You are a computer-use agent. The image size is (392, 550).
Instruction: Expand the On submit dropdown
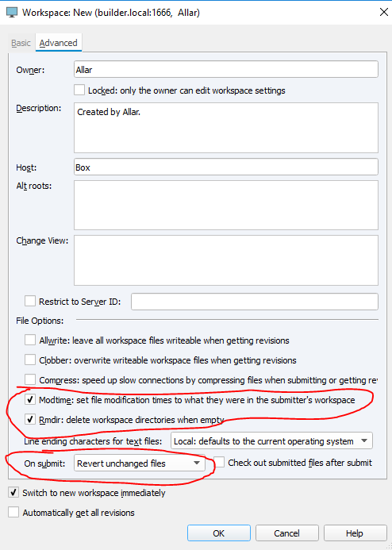[139, 463]
